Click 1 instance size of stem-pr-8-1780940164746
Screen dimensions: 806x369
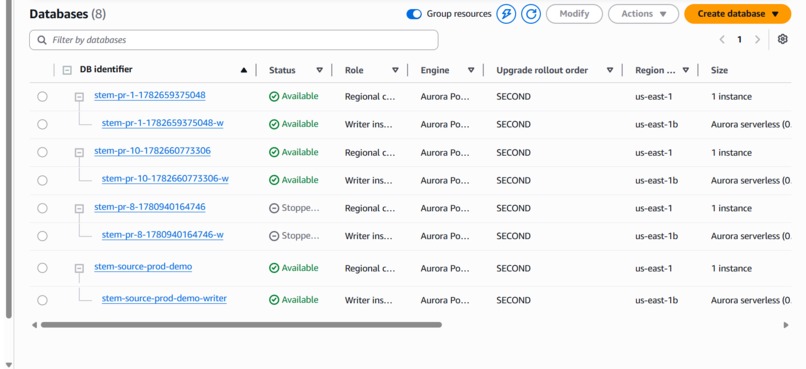(731, 208)
